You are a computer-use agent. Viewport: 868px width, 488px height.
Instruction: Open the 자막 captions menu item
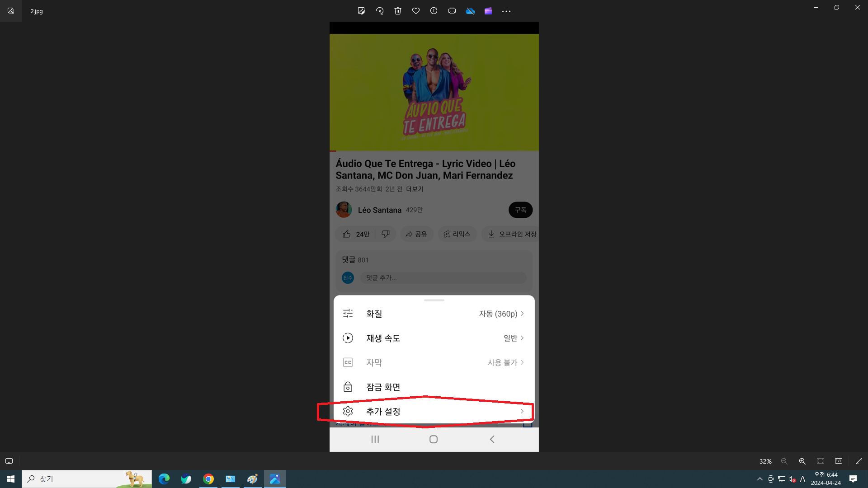click(x=434, y=362)
